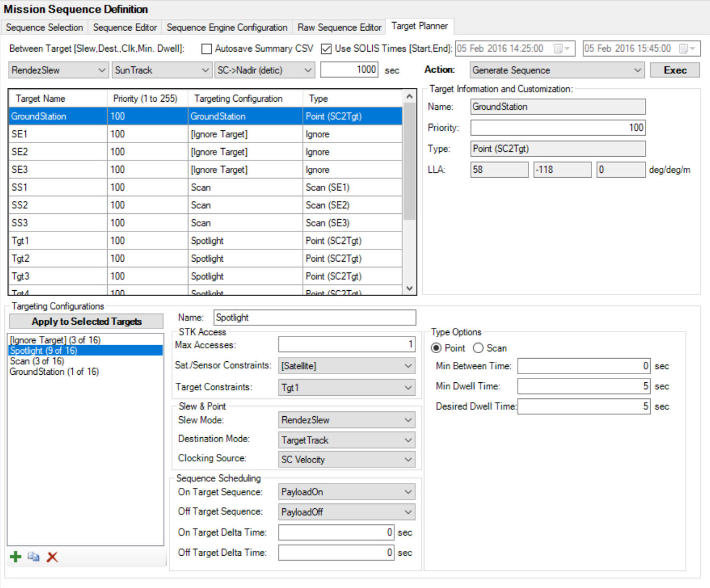Viewport: 710px width, 588px height.
Task: Click the Exec button
Action: 674,69
